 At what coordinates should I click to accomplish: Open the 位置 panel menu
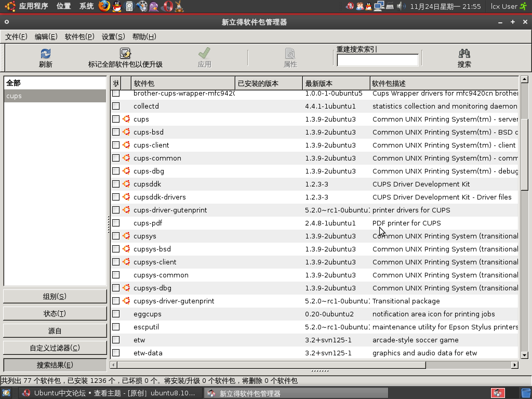(64, 6)
